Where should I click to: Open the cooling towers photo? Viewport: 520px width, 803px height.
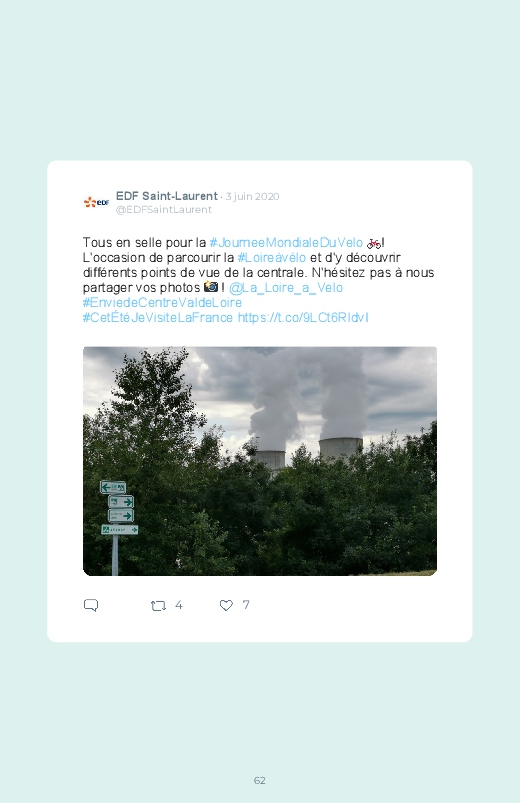[260, 461]
